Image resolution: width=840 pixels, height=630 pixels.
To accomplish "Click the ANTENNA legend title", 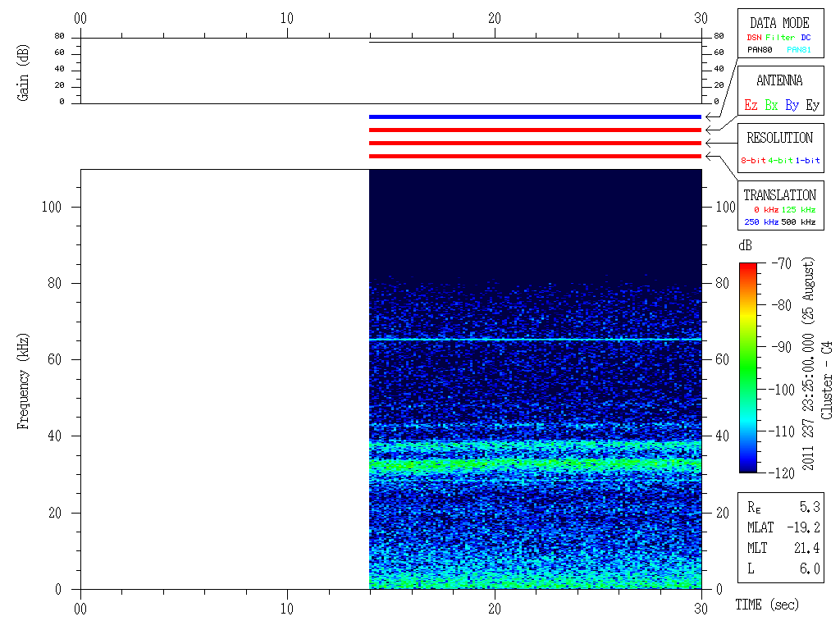I will click(779, 80).
